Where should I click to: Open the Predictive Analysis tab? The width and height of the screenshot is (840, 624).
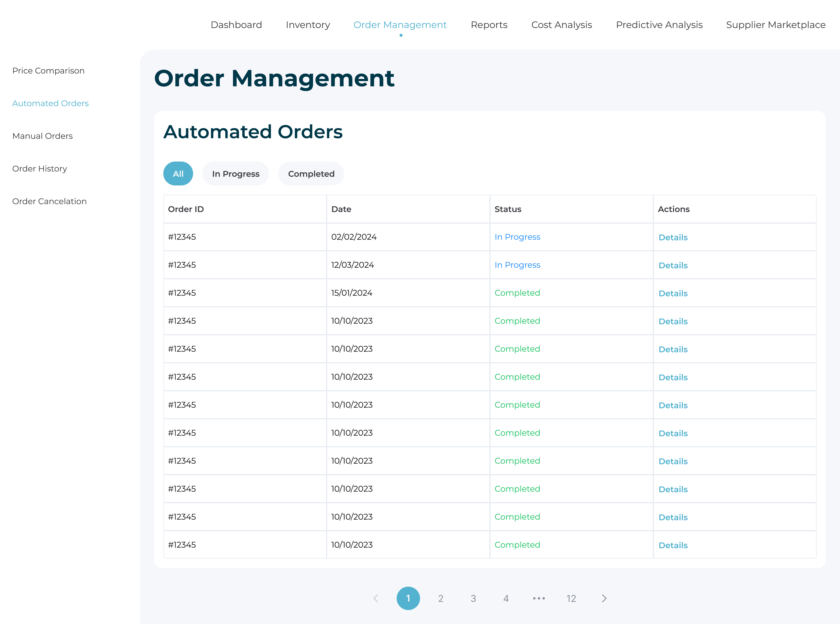[659, 25]
